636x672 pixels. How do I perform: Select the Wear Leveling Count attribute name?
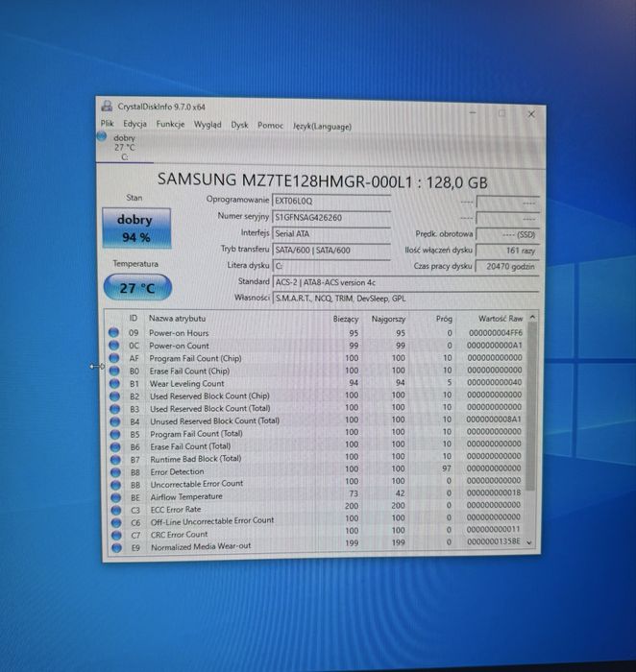[186, 384]
